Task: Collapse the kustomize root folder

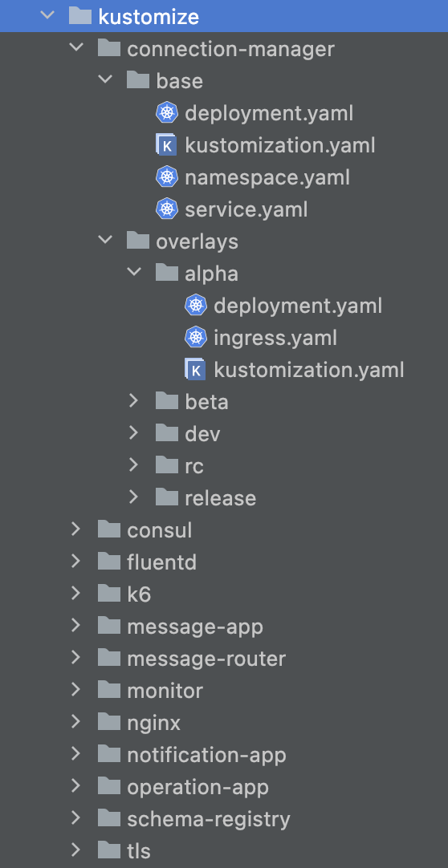Action: click(x=47, y=15)
